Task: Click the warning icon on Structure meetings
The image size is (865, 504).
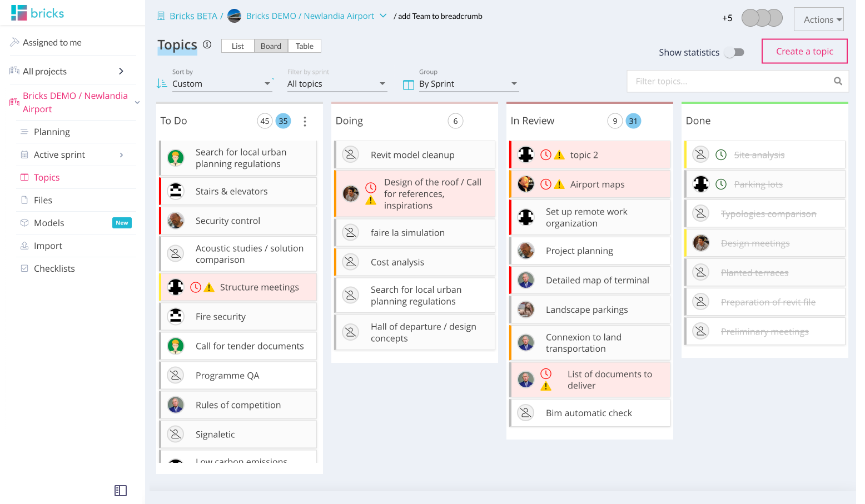Action: 209,287
